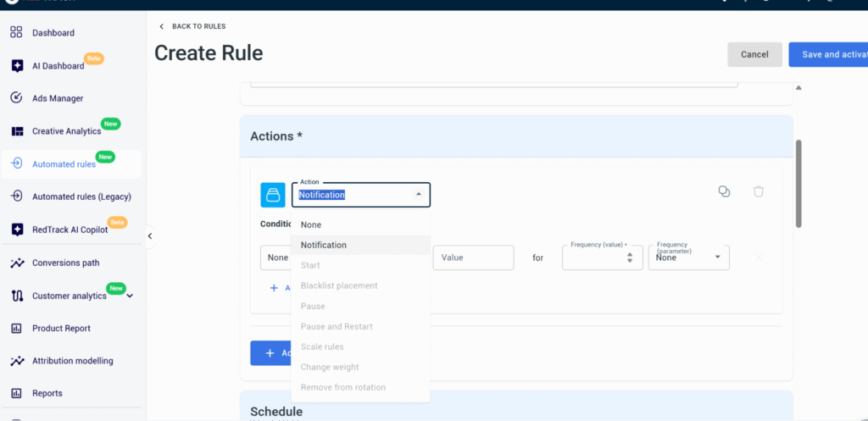Viewport: 868px width, 421px height.
Task: Collapse the sidebar with arrow handle
Action: [x=149, y=236]
